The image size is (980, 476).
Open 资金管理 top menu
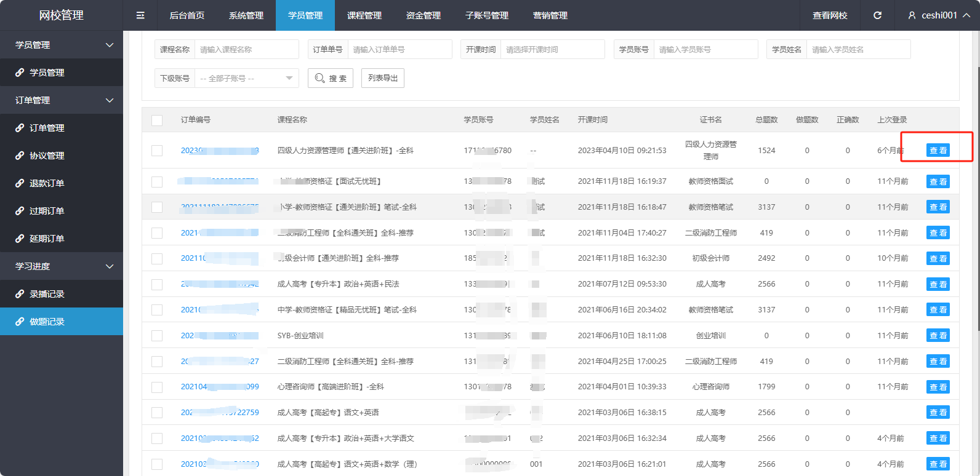(x=424, y=15)
